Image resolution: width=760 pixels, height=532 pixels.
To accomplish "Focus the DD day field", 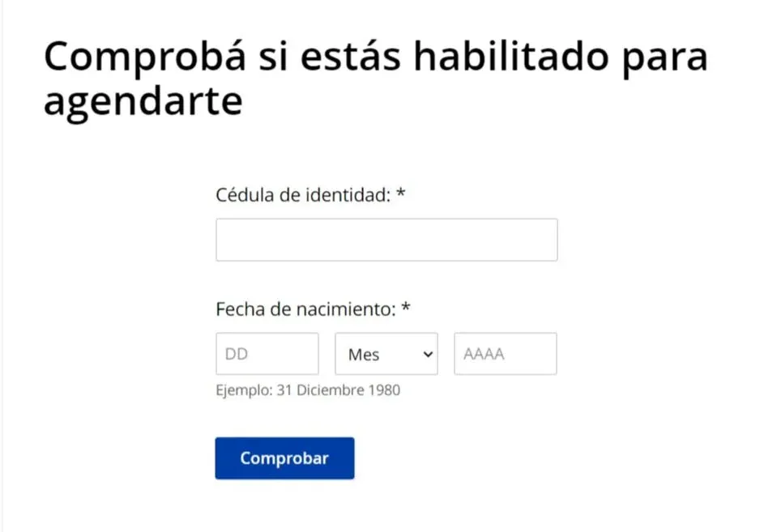I will [267, 354].
